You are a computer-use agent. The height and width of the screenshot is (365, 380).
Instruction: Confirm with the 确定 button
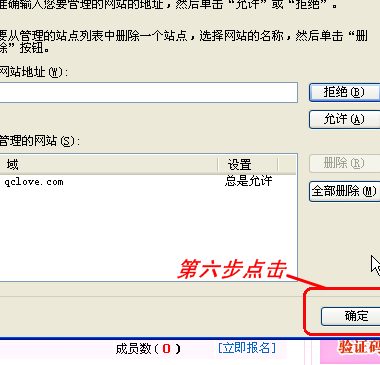tap(350, 316)
